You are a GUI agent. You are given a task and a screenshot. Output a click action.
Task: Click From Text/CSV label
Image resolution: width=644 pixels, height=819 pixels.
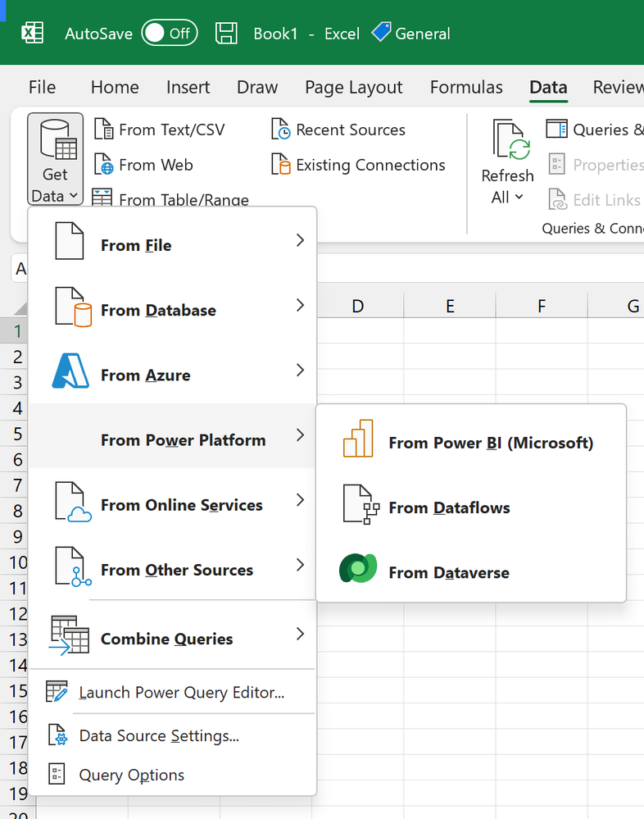pyautogui.click(x=172, y=130)
